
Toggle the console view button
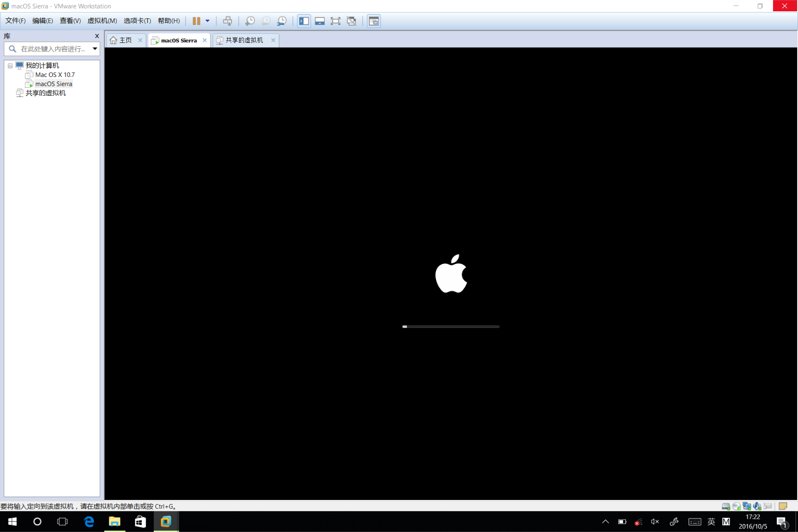(374, 21)
